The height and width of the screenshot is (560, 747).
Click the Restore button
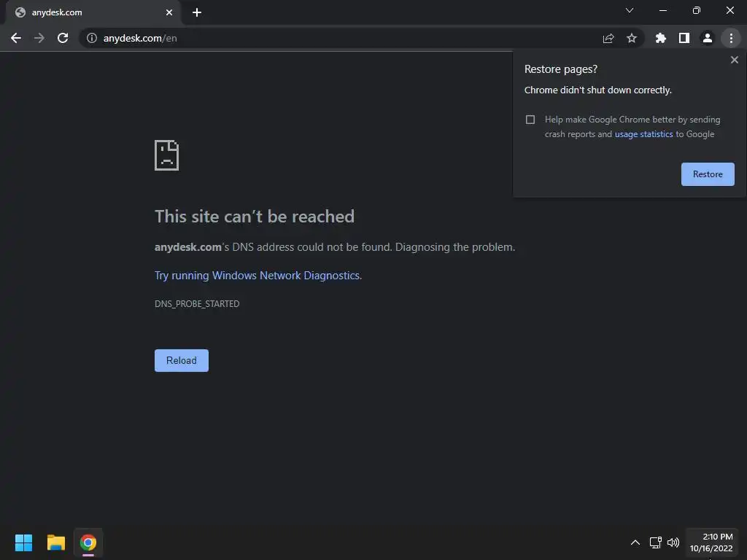708,174
